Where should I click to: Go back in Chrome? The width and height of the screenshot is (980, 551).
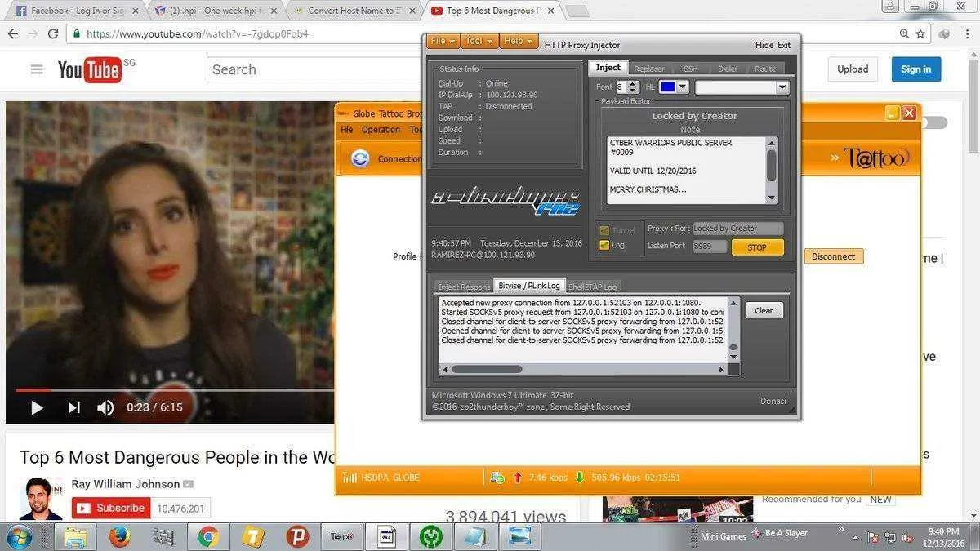(12, 33)
